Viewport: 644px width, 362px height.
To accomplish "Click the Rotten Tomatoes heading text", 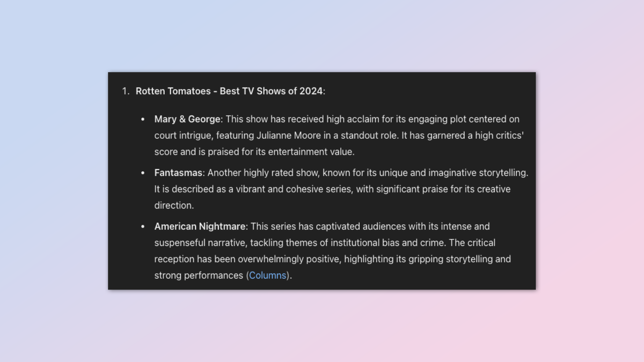I will pos(229,91).
